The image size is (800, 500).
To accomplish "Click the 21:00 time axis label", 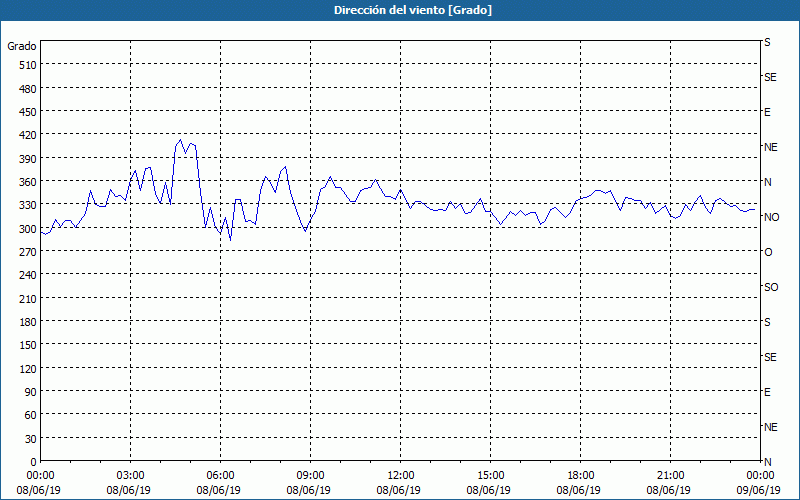I will click(x=670, y=475).
